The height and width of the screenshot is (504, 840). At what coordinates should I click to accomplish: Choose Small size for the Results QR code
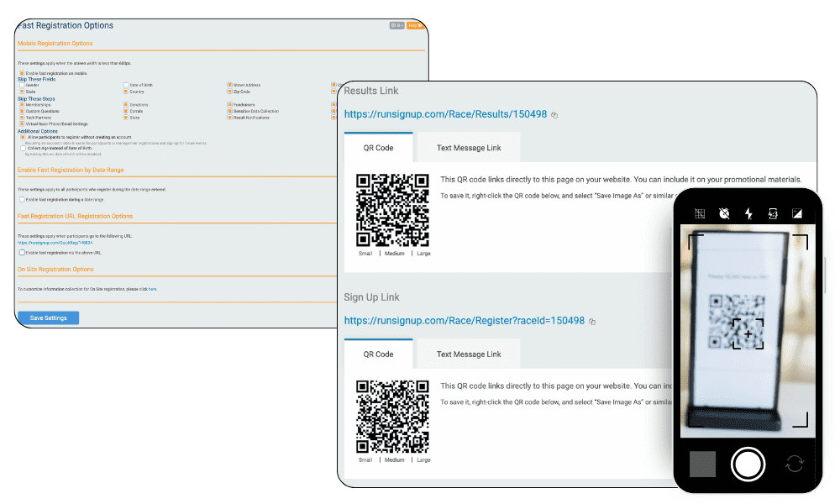click(365, 254)
